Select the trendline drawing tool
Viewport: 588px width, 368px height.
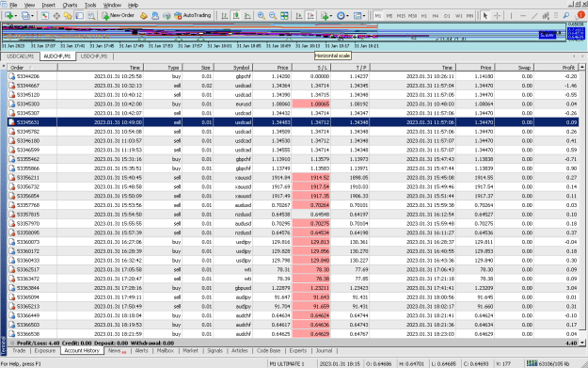(534, 15)
